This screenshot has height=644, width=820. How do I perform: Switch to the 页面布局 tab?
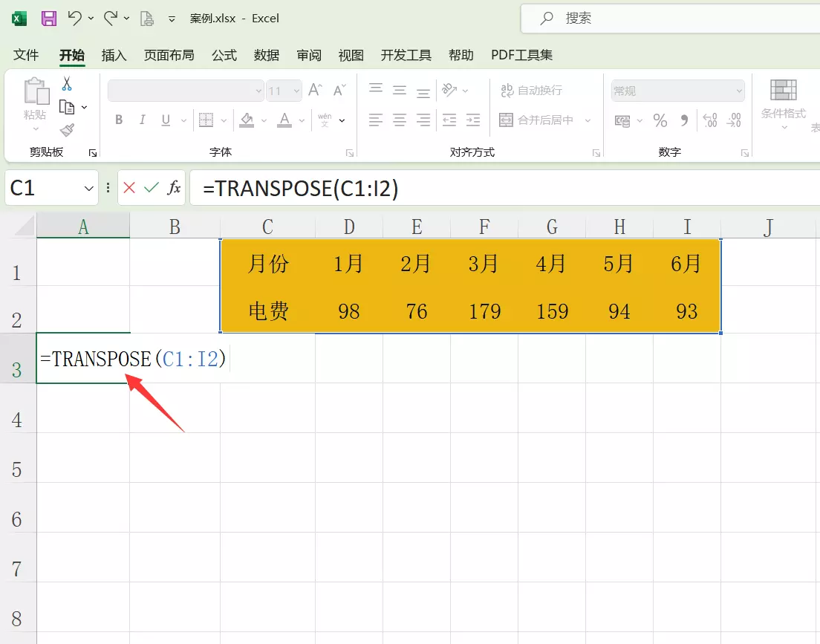[x=169, y=55]
